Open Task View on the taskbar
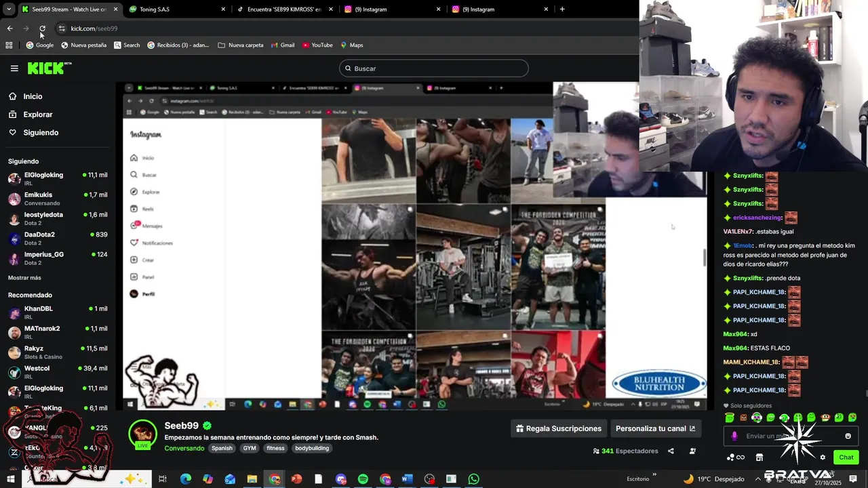 pyautogui.click(x=163, y=479)
